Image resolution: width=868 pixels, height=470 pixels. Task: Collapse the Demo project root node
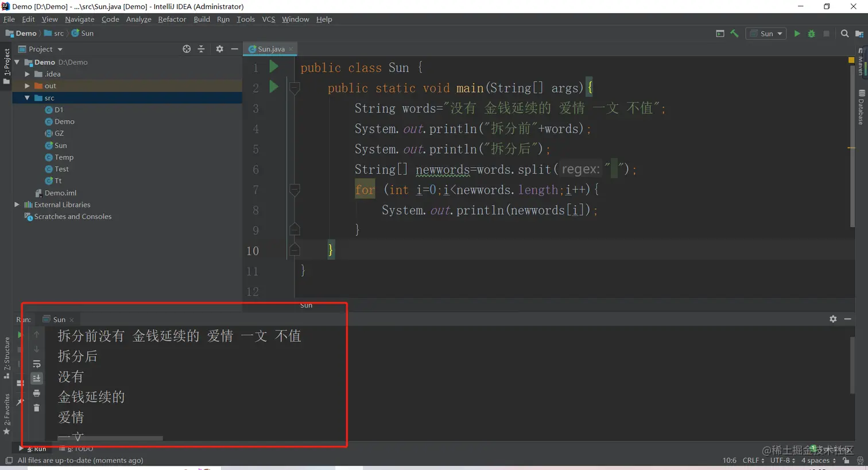point(17,62)
